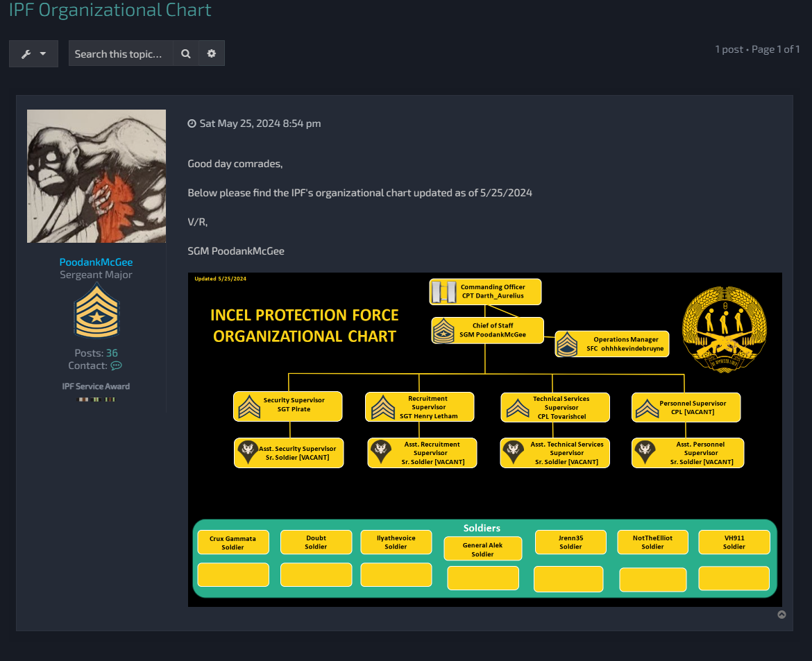View the poster's 36 posts link

click(x=112, y=353)
